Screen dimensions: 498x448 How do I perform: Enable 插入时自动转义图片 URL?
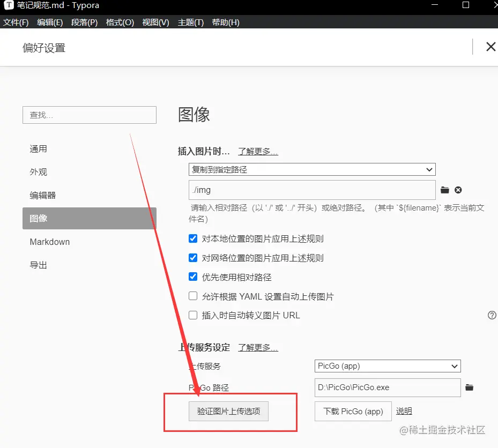click(x=193, y=315)
